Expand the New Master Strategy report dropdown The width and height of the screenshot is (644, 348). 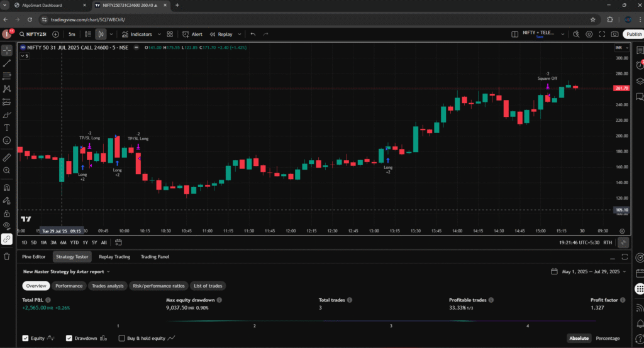pyautogui.click(x=67, y=271)
